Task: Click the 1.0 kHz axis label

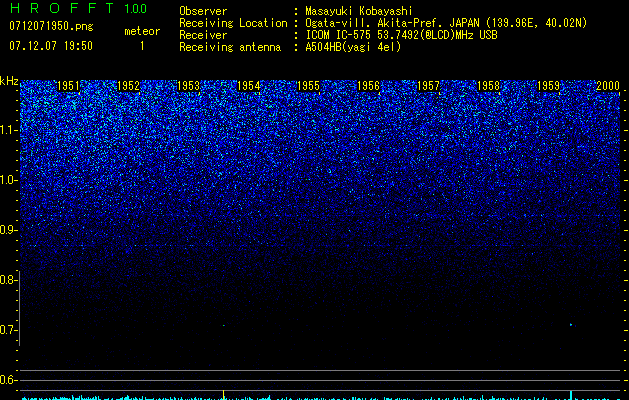Action: pos(7,180)
